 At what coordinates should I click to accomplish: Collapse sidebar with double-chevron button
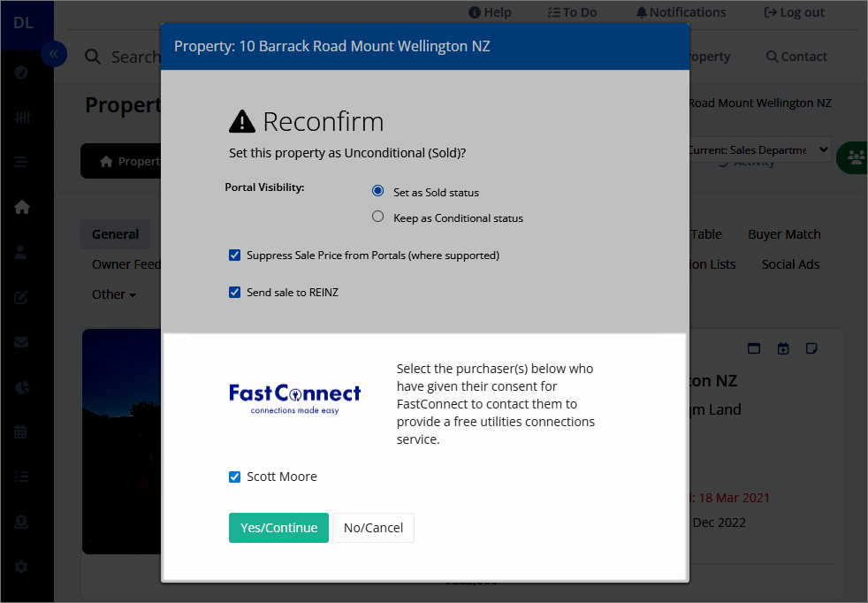click(54, 54)
